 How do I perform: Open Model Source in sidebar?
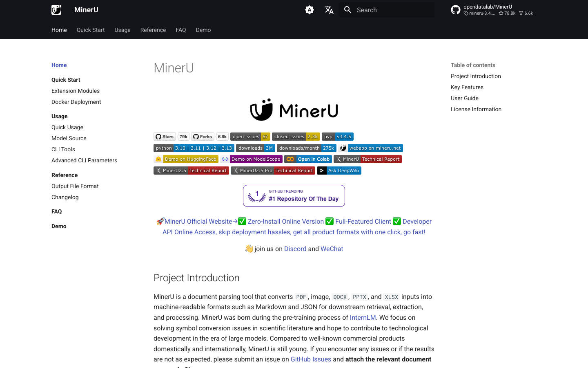click(x=69, y=138)
